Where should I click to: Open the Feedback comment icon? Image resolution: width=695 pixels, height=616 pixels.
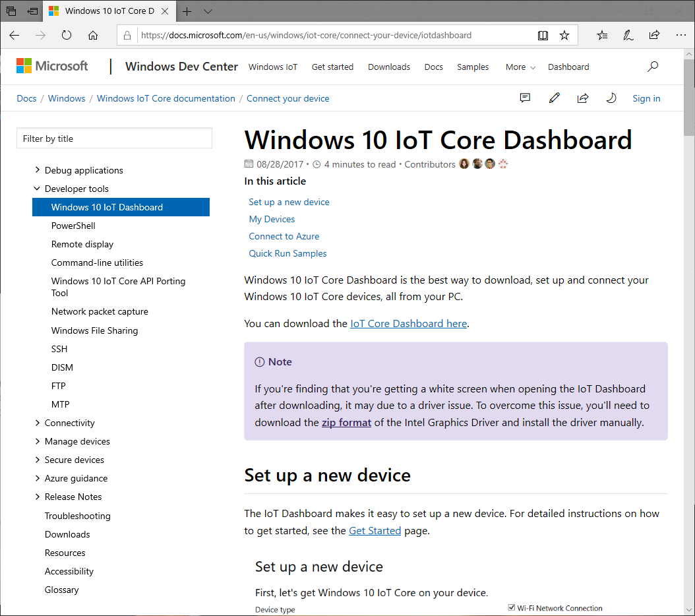(525, 98)
